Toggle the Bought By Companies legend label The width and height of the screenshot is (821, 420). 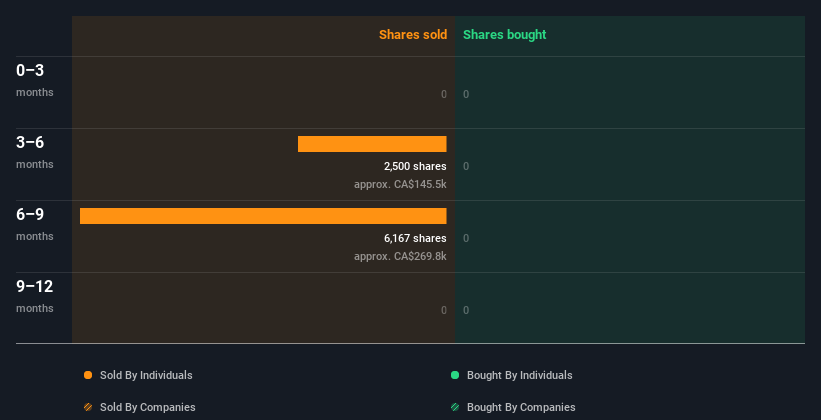tap(521, 407)
